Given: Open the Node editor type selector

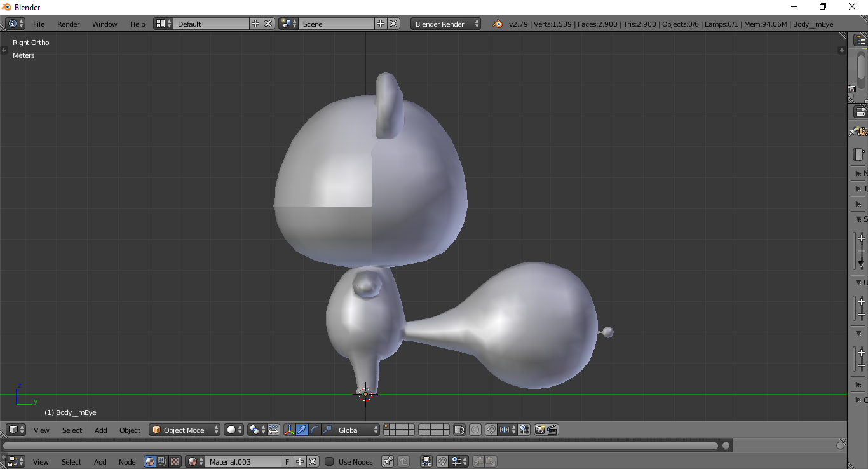Looking at the screenshot, I should coord(16,461).
